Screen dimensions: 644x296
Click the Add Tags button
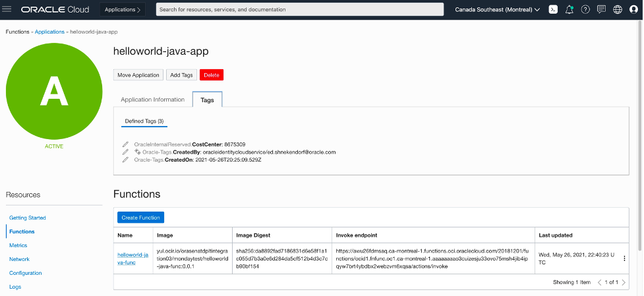[x=181, y=75]
